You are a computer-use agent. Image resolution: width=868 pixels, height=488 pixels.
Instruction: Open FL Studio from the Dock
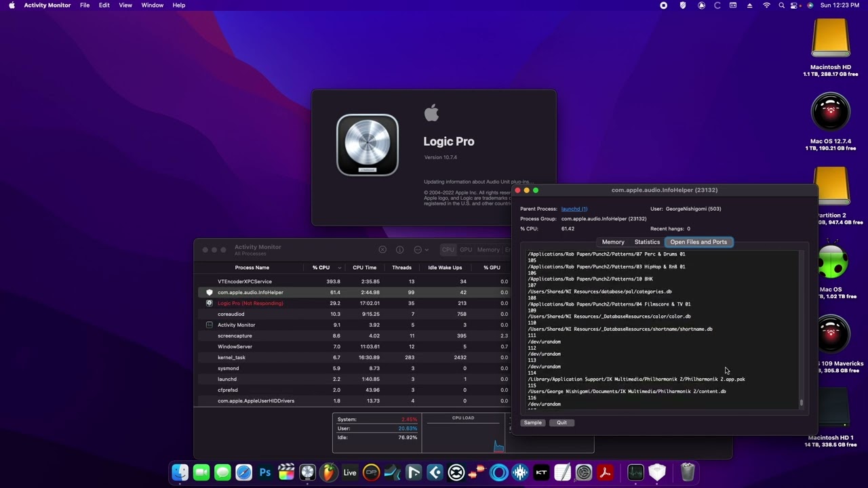click(x=328, y=472)
